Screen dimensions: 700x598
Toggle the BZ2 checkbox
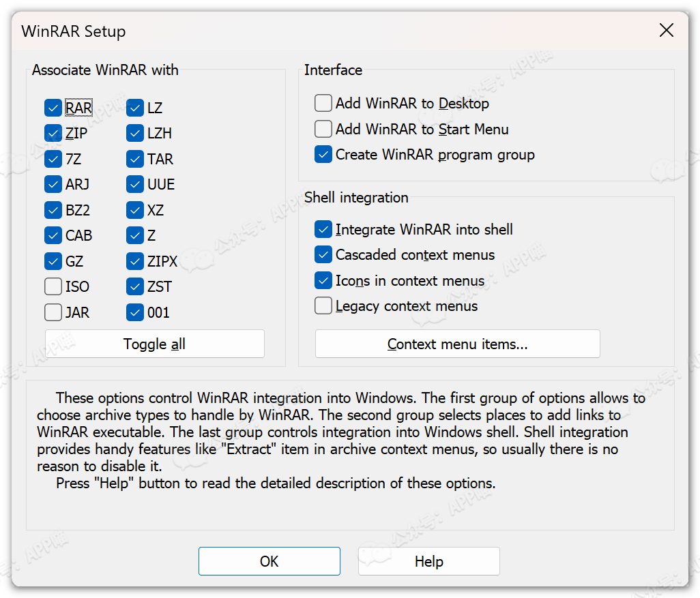53,210
